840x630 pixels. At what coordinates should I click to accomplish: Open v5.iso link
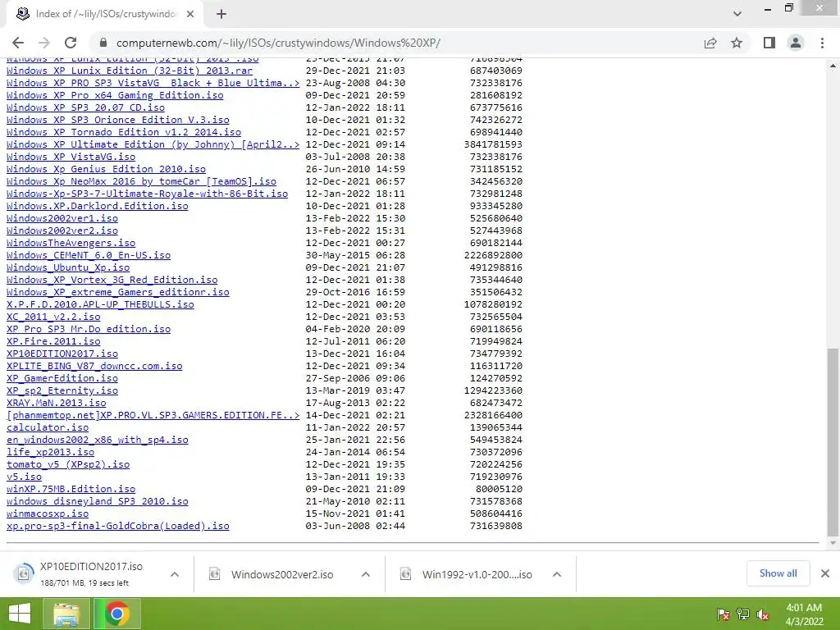tap(24, 477)
